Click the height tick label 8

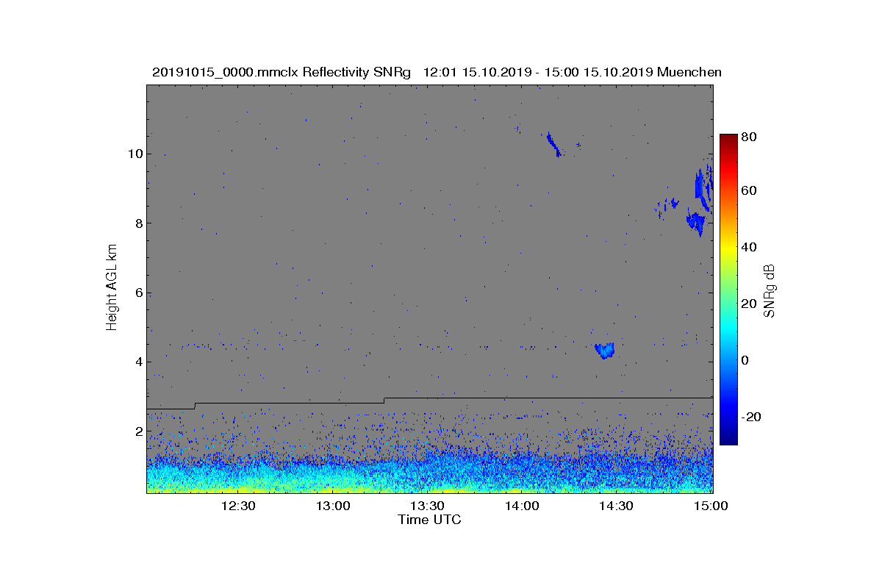138,223
